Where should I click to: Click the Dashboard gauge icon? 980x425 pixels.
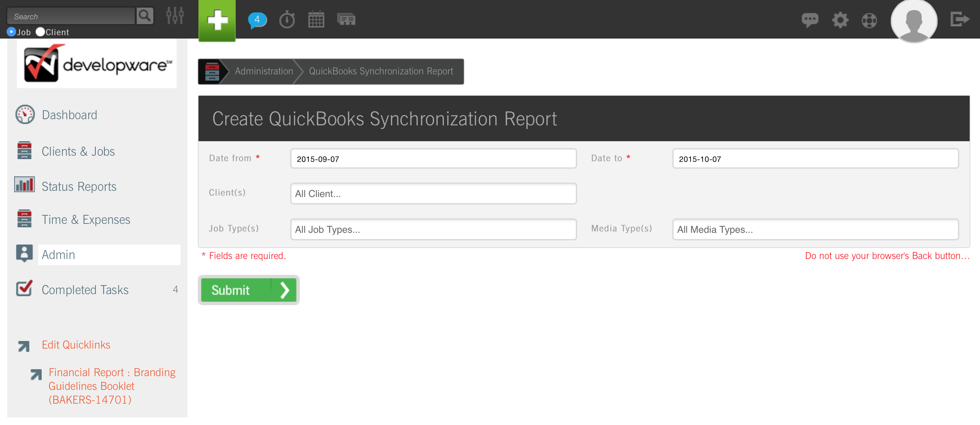[25, 114]
